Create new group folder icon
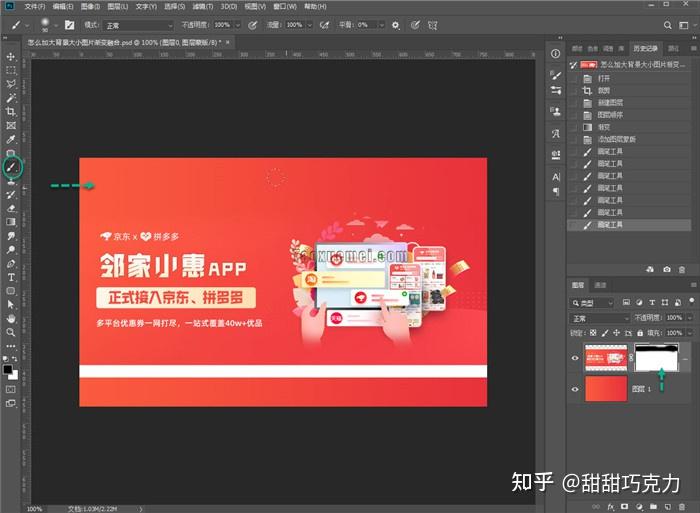 654,507
